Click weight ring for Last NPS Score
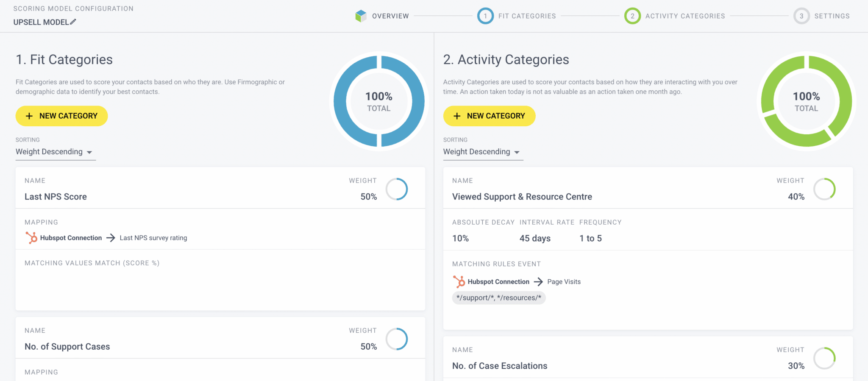The height and width of the screenshot is (381, 868). click(x=397, y=189)
